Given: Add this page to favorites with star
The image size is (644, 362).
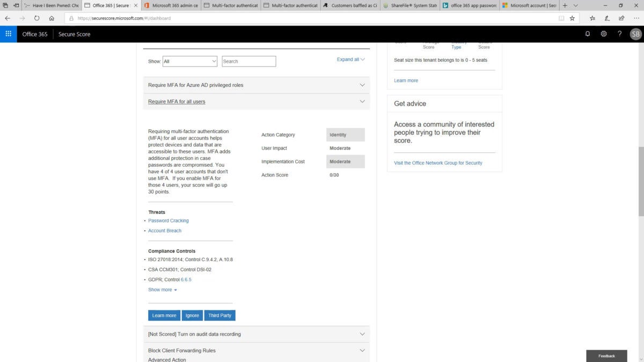Looking at the screenshot, I should pos(572,18).
